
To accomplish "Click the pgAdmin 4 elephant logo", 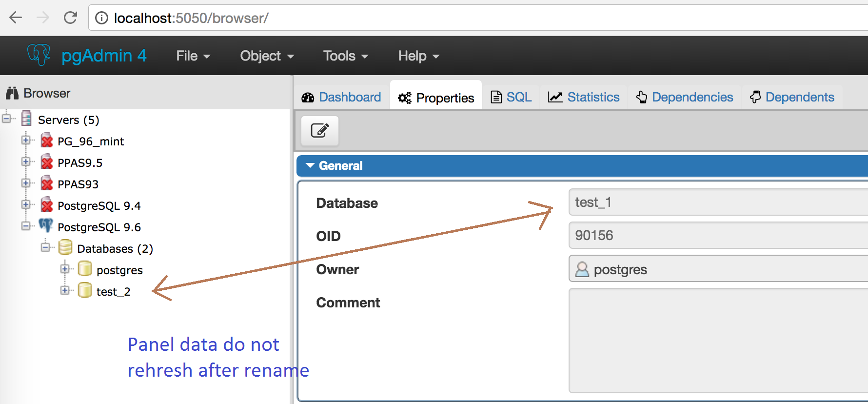I will point(39,55).
